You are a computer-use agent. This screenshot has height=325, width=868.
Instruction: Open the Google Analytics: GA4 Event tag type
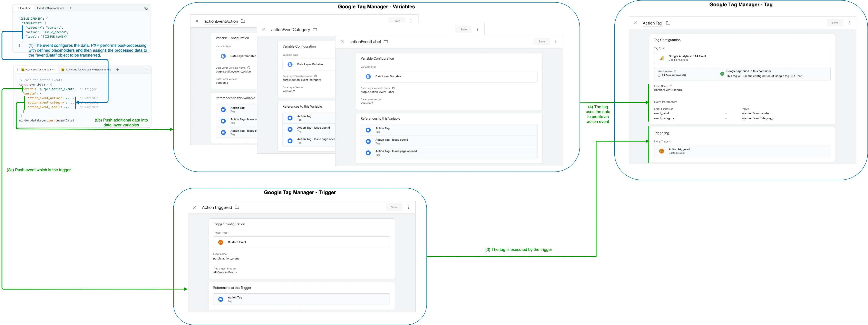(x=742, y=58)
